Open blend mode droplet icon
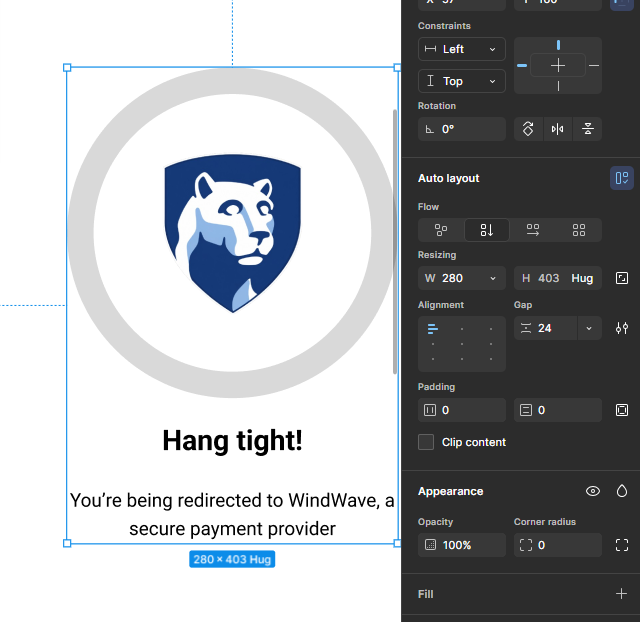640x622 pixels. pyautogui.click(x=622, y=491)
